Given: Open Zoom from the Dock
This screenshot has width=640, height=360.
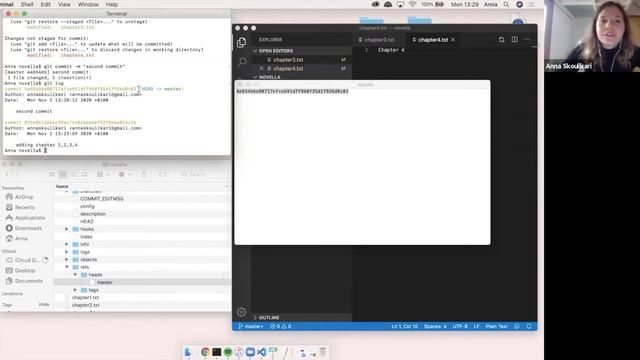Looking at the screenshot, I should (x=250, y=352).
